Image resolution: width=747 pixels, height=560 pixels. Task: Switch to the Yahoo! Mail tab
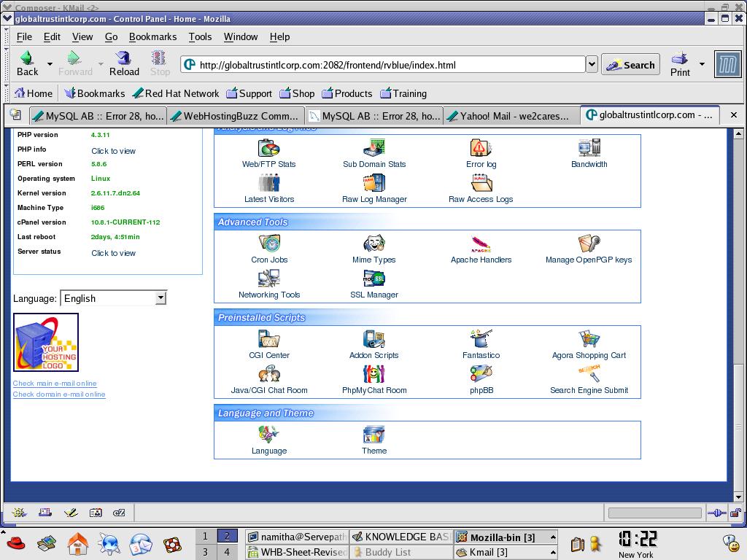click(511, 115)
